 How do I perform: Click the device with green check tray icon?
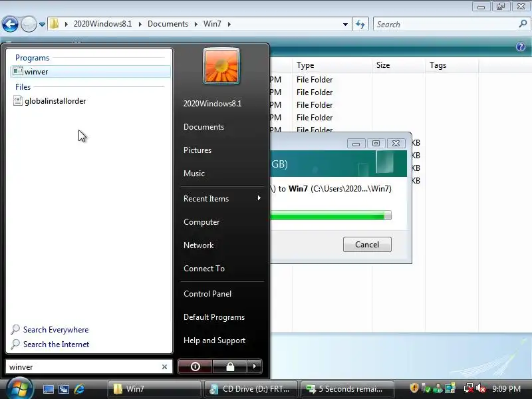click(426, 388)
